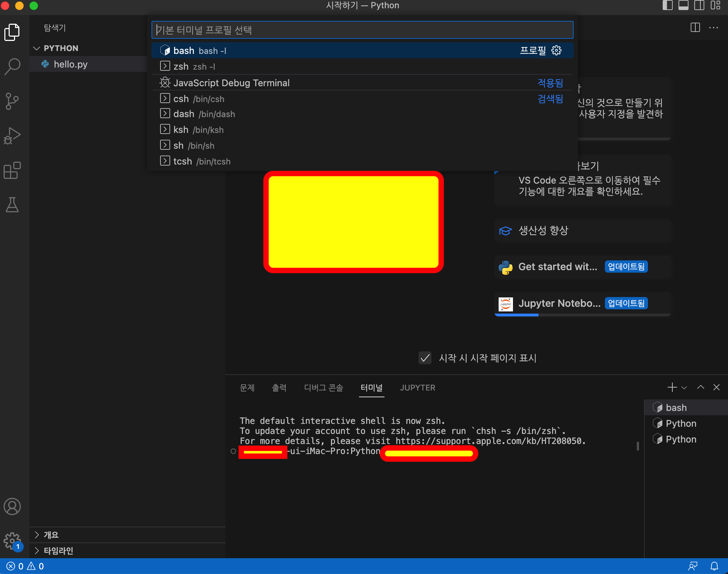This screenshot has width=728, height=574.
Task: Open the Source Control view
Action: point(12,101)
